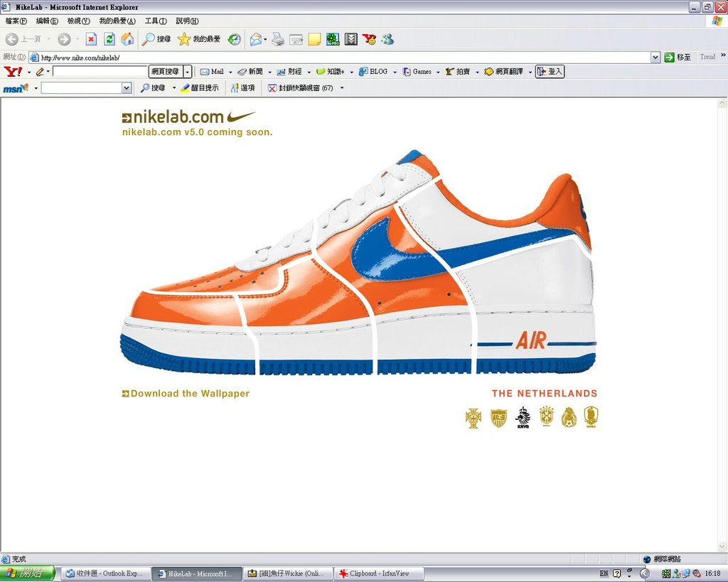Expand the popup blocker (67) dropdown arrow

[x=342, y=87]
